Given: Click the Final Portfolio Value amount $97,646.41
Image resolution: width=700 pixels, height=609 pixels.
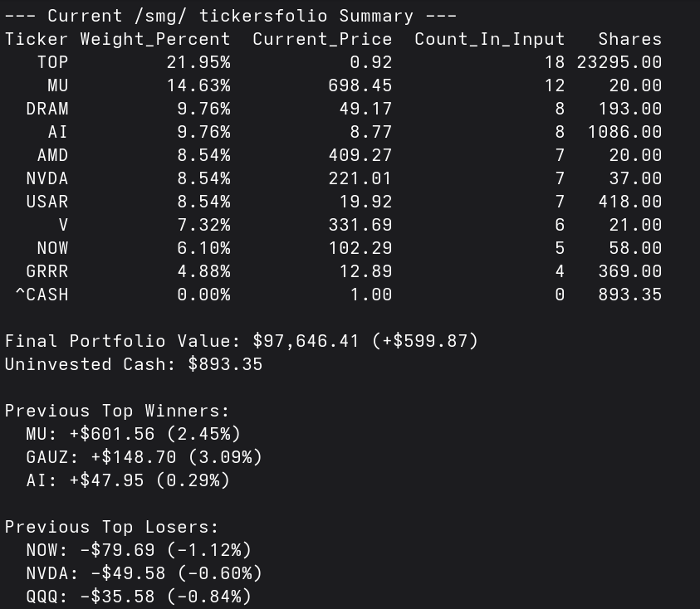Looking at the screenshot, I should (x=306, y=341).
